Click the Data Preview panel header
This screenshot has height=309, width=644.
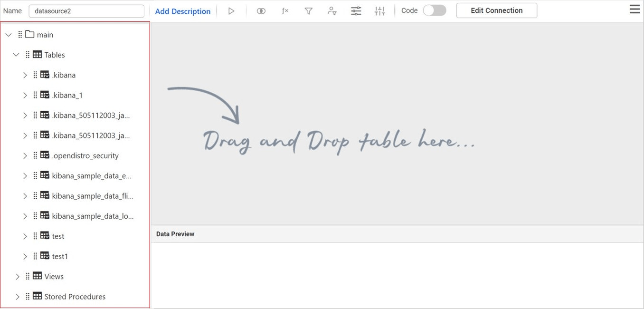pos(397,234)
